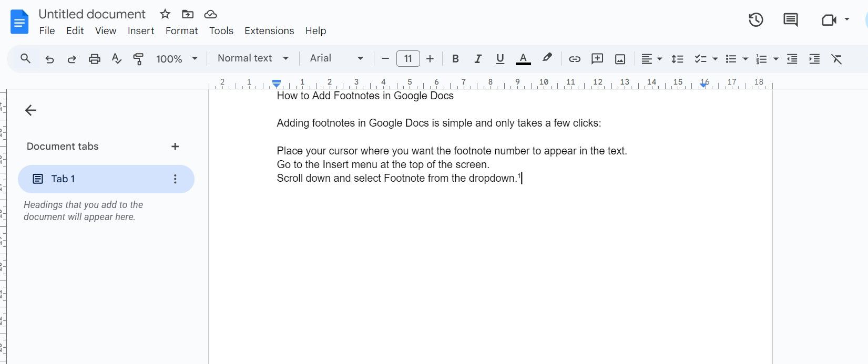Undo the last action

pyautogui.click(x=49, y=59)
